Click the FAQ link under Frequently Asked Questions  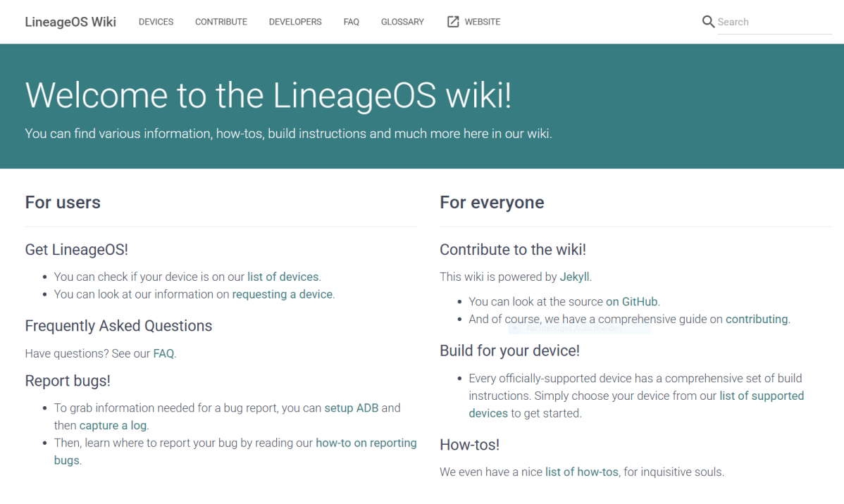tap(163, 353)
